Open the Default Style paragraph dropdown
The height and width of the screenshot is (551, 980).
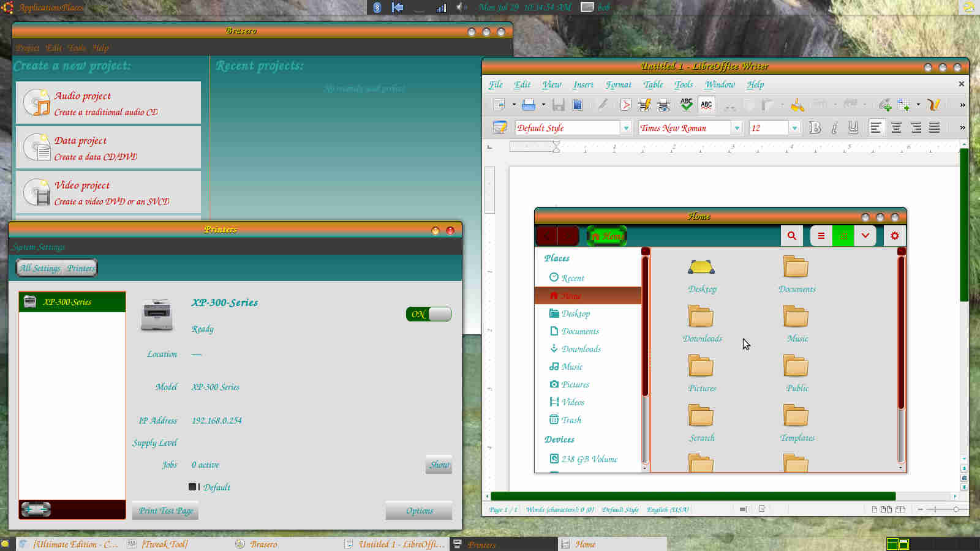tap(626, 128)
